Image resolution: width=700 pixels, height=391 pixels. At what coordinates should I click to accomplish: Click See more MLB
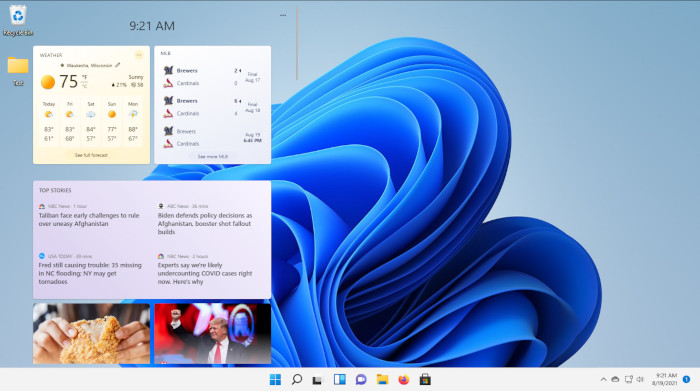(213, 157)
